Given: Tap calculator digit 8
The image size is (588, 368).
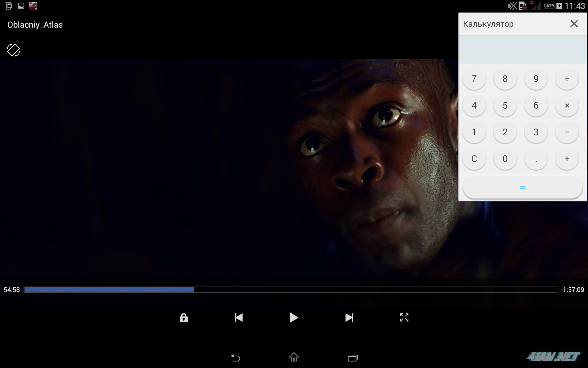Looking at the screenshot, I should coord(505,79).
